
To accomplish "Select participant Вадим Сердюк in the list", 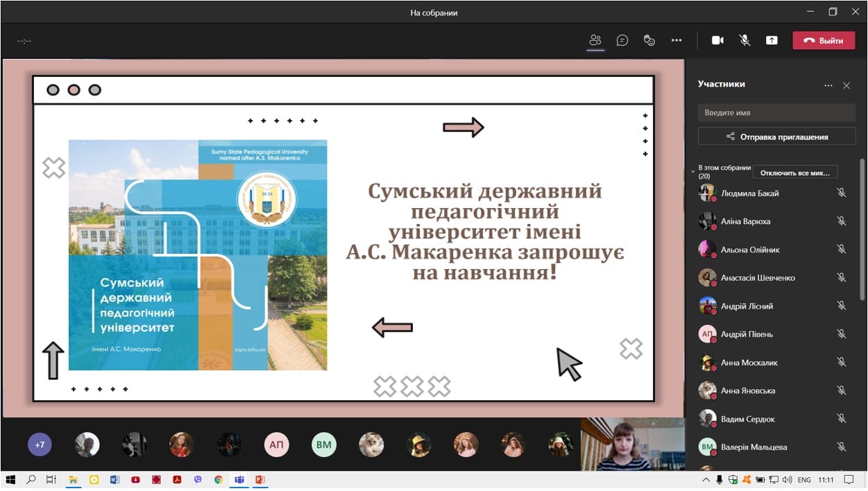I will coord(747,419).
